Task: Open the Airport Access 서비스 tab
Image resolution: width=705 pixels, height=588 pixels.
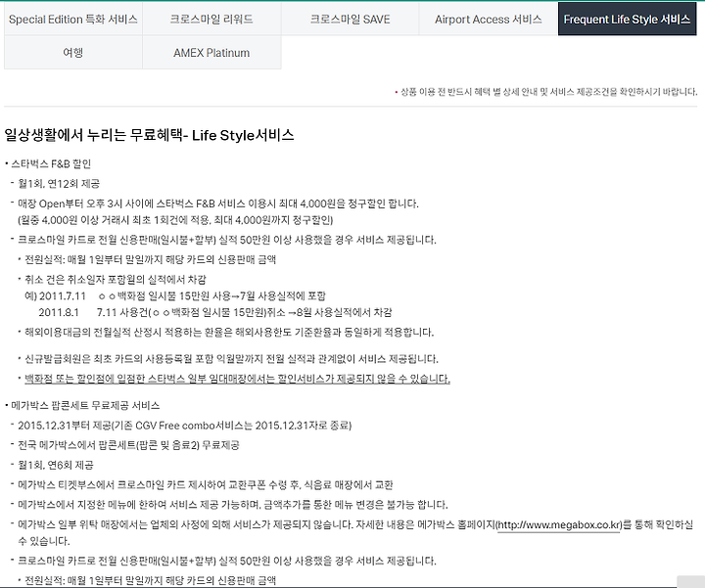Action: pos(489,19)
